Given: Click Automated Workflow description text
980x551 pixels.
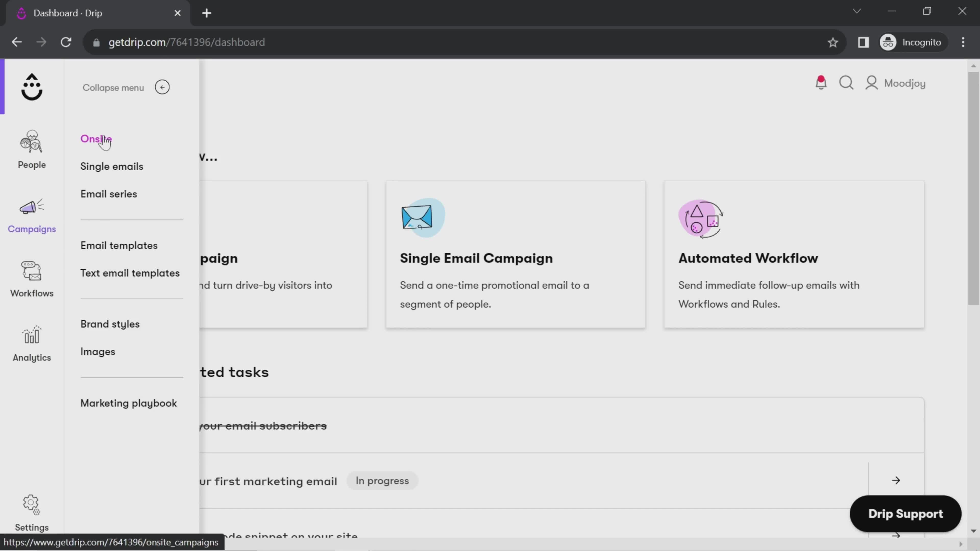Looking at the screenshot, I should click(x=768, y=295).
